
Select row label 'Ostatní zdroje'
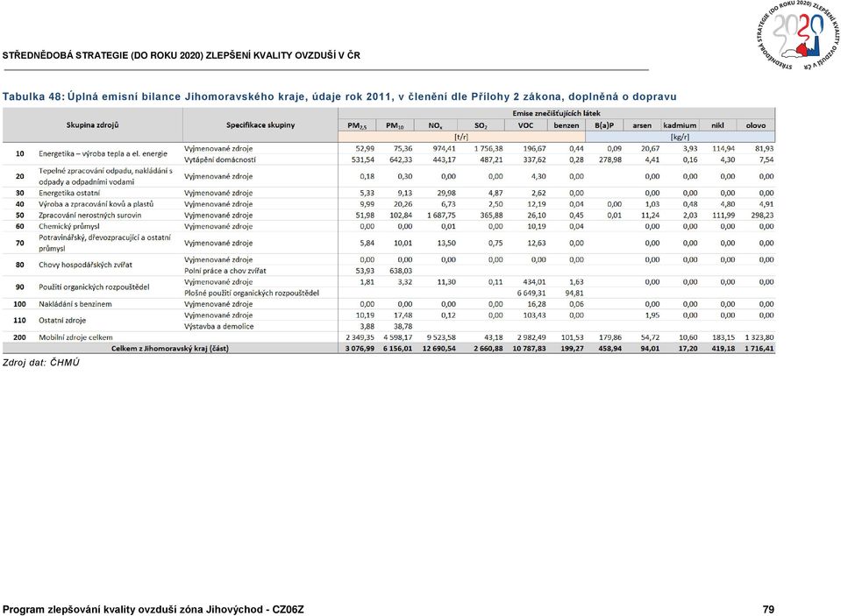(61, 321)
